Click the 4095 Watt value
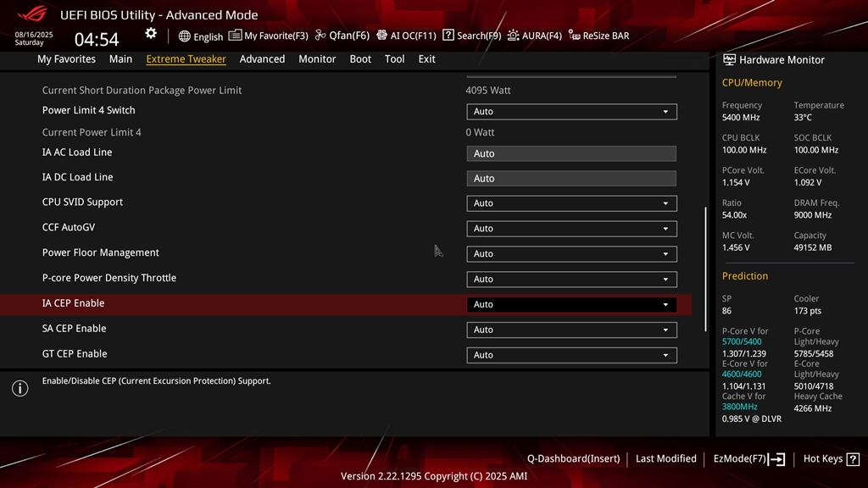 tap(488, 90)
